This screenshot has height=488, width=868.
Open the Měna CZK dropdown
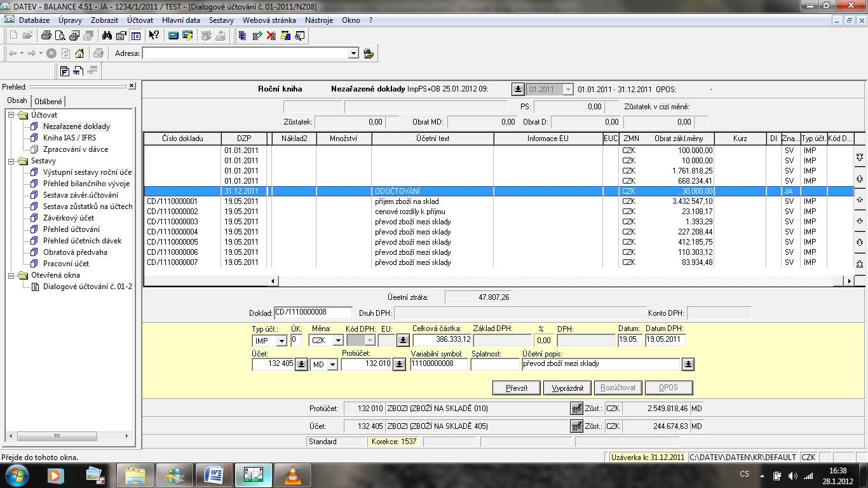coord(338,341)
